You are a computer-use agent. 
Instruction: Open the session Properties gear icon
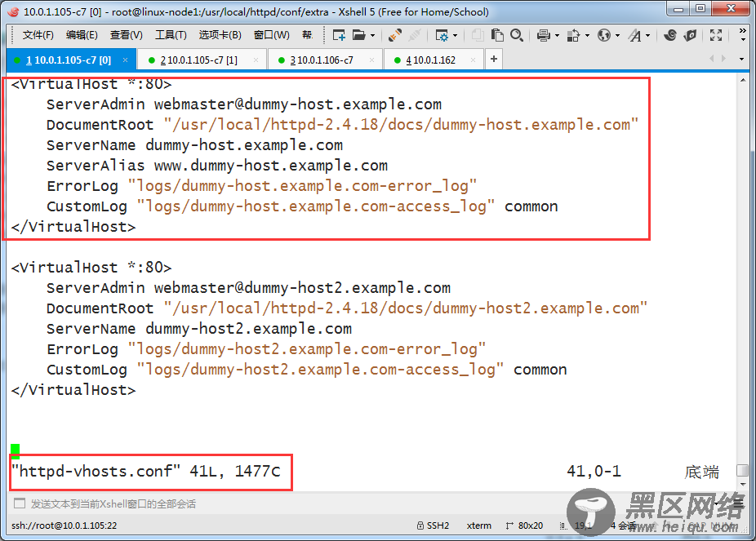442,35
